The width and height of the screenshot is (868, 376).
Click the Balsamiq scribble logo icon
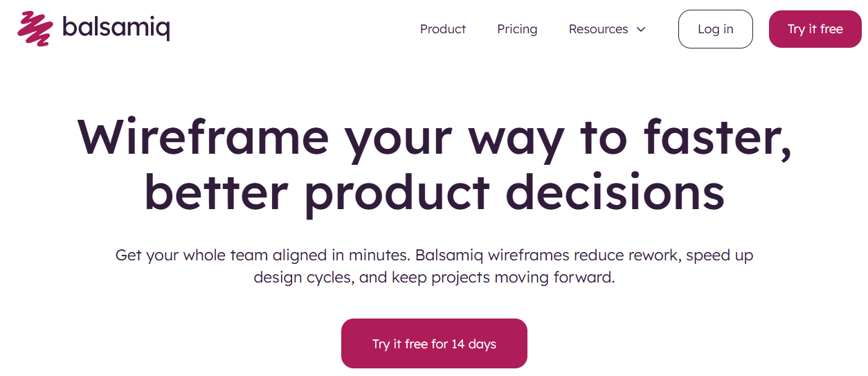(x=36, y=28)
